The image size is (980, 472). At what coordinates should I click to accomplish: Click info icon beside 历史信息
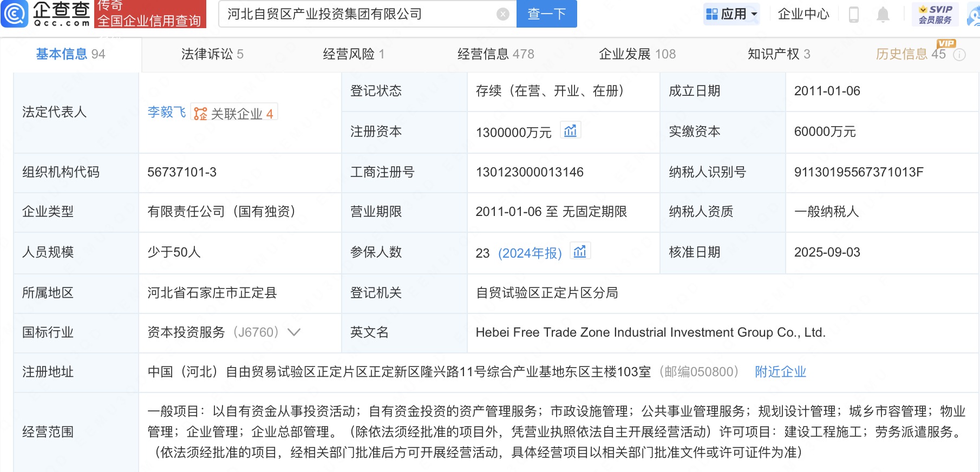click(959, 55)
